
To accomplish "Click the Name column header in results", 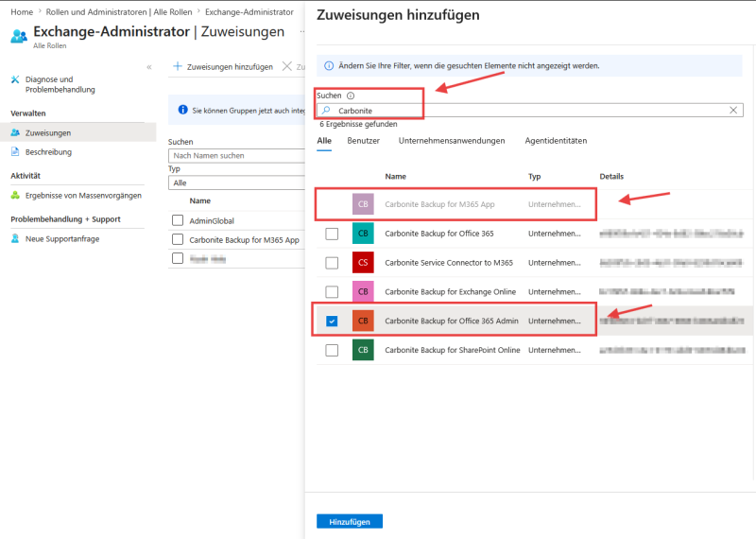I will click(x=395, y=177).
